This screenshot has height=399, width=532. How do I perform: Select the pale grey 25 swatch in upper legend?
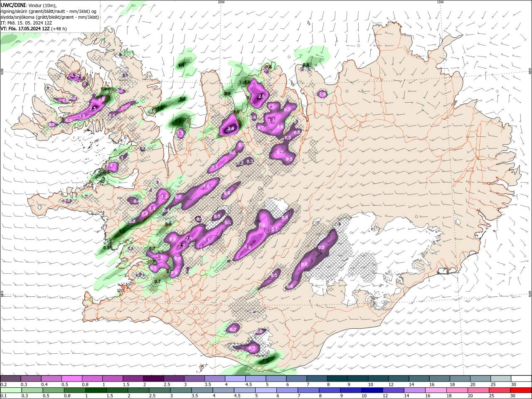point(501,379)
